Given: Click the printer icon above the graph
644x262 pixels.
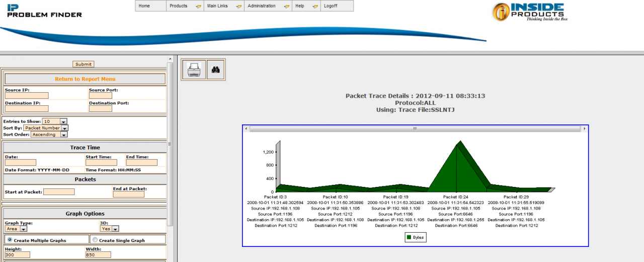Looking at the screenshot, I should point(194,70).
